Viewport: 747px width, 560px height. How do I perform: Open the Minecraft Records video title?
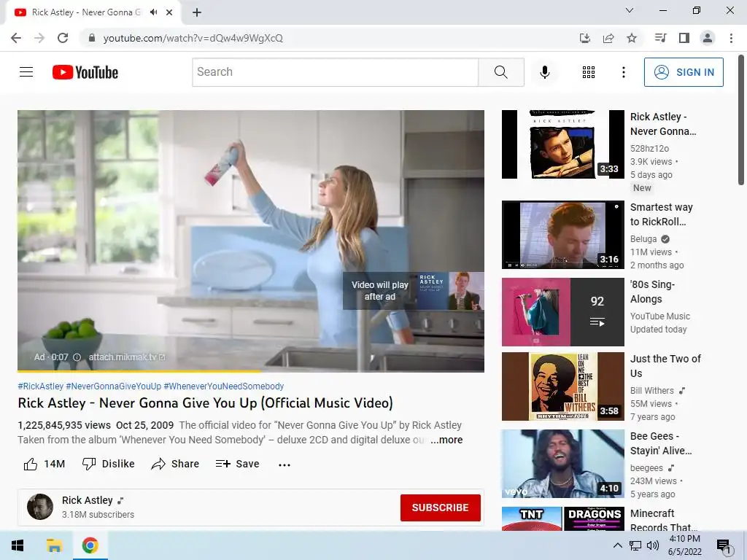click(663, 521)
